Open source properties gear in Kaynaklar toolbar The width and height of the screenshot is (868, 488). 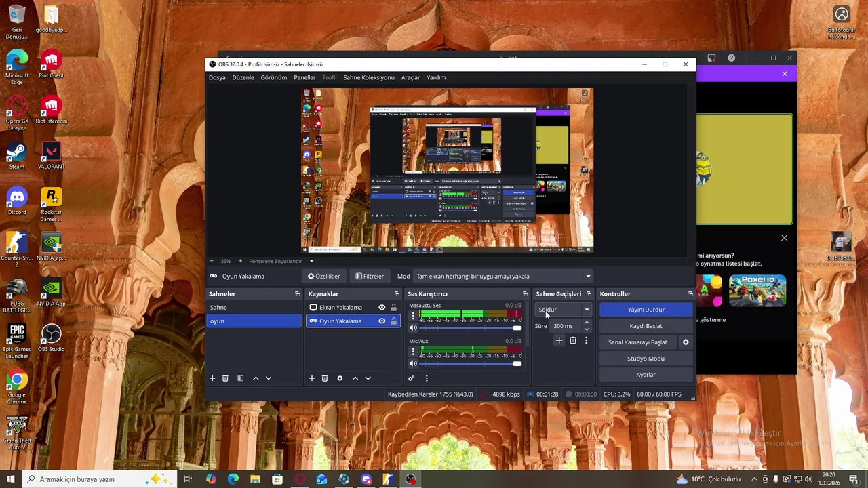point(340,378)
